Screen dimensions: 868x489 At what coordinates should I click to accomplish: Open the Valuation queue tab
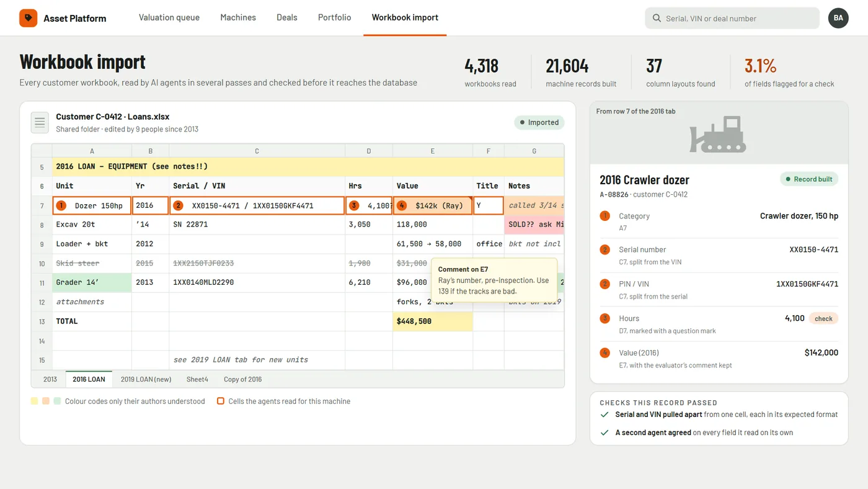[x=169, y=17]
